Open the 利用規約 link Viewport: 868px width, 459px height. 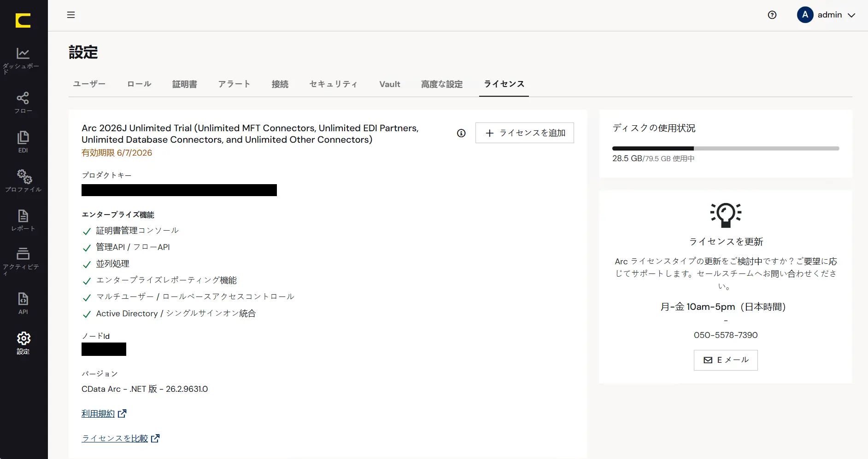[98, 413]
